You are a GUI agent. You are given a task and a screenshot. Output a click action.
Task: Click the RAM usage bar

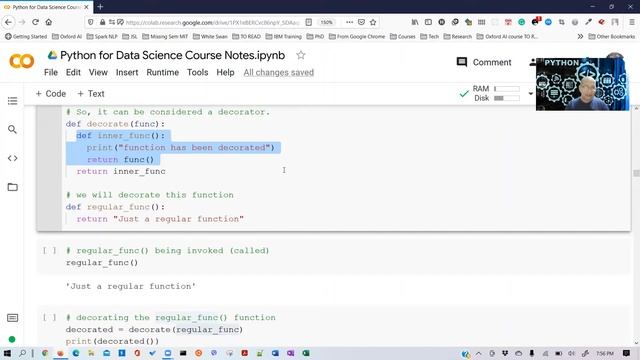tap(507, 89)
